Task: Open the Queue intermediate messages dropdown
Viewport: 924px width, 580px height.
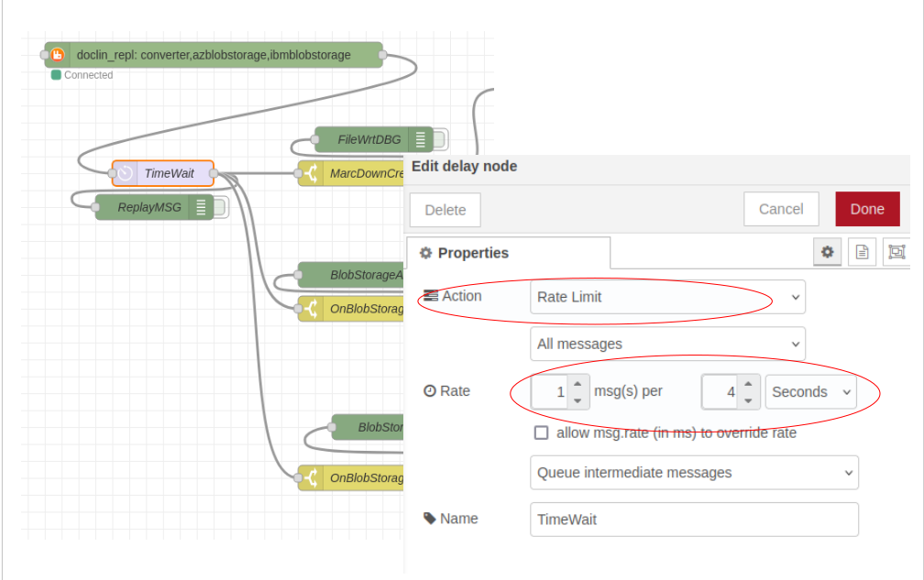Action: [x=694, y=474]
